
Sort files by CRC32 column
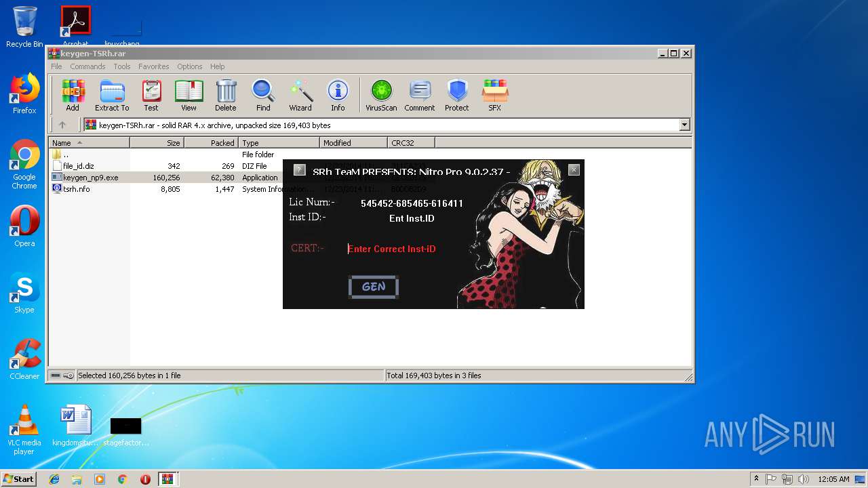click(411, 143)
